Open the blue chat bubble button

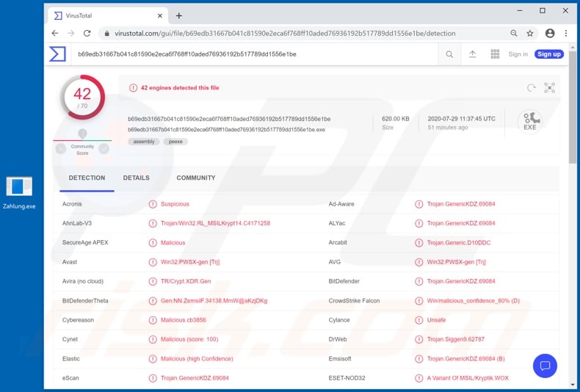pyautogui.click(x=545, y=366)
